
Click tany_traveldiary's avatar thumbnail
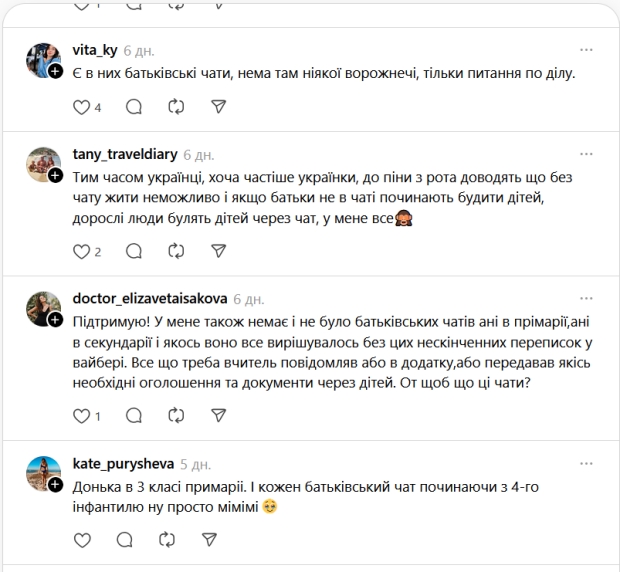41,164
